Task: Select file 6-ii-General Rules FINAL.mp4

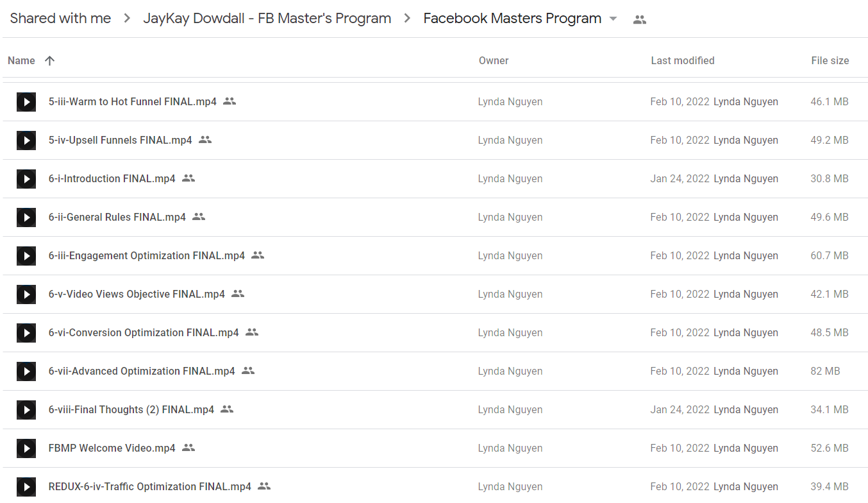Action: click(x=117, y=217)
